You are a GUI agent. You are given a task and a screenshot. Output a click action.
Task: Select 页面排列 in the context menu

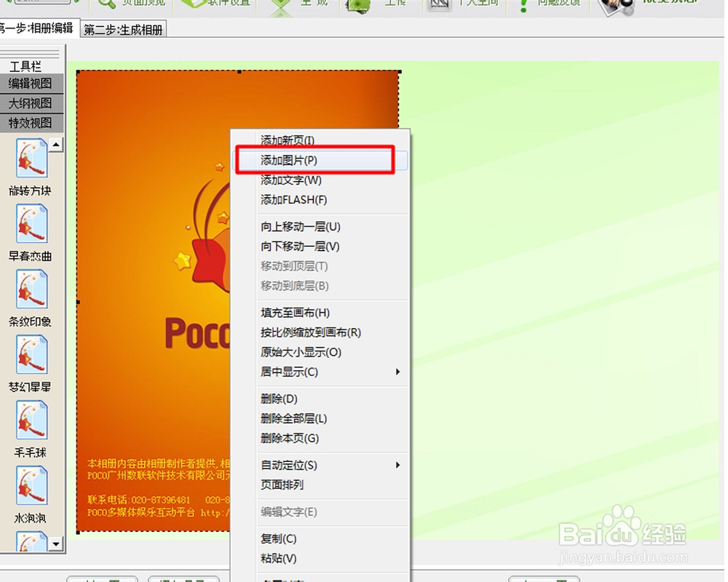[320, 485]
